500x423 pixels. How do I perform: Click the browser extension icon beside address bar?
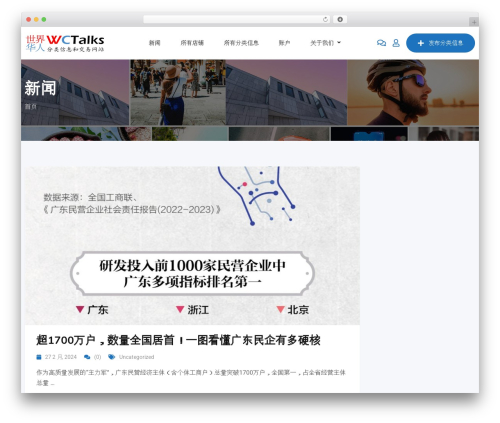pos(340,20)
